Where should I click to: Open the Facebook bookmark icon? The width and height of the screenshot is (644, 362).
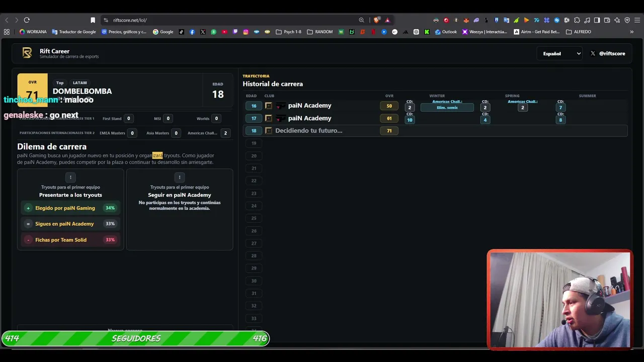(192, 32)
